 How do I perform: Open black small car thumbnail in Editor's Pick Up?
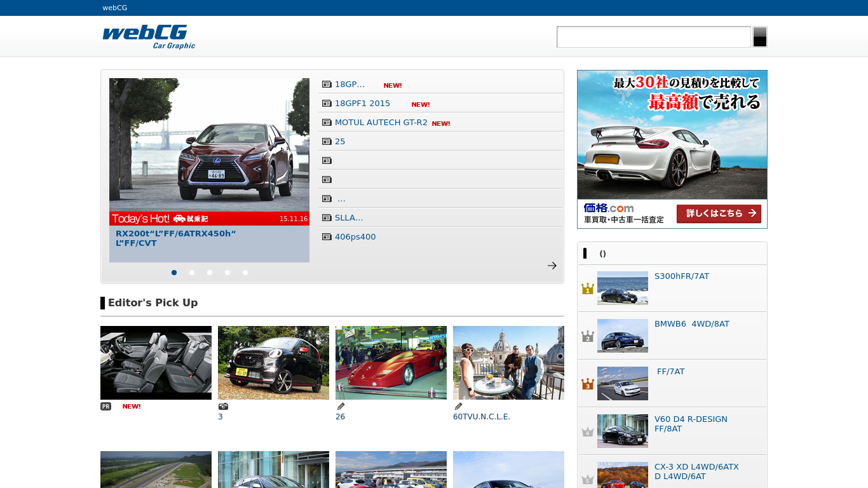coord(273,363)
